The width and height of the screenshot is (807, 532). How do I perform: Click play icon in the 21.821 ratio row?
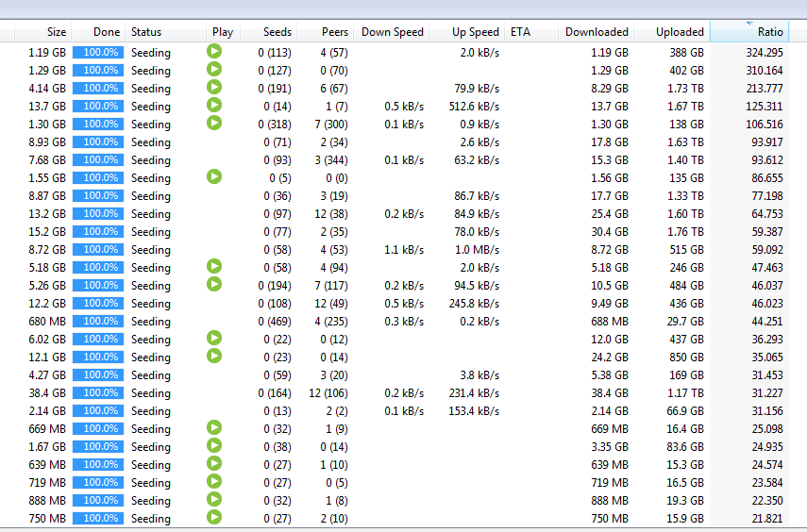click(214, 517)
